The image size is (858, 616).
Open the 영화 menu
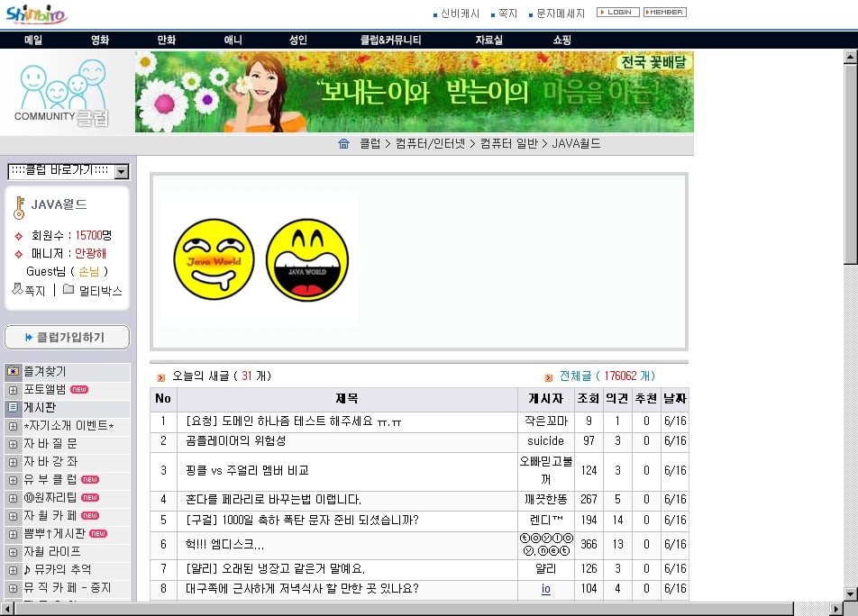pyautogui.click(x=100, y=40)
